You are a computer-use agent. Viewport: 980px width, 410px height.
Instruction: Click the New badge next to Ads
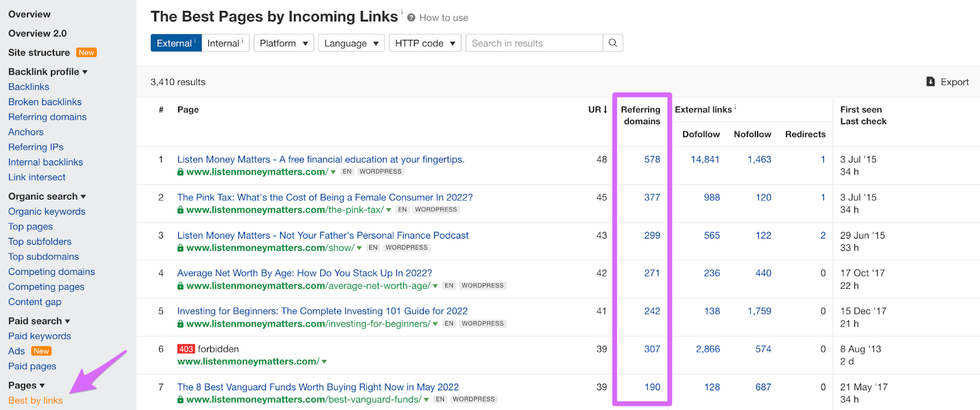(x=41, y=351)
